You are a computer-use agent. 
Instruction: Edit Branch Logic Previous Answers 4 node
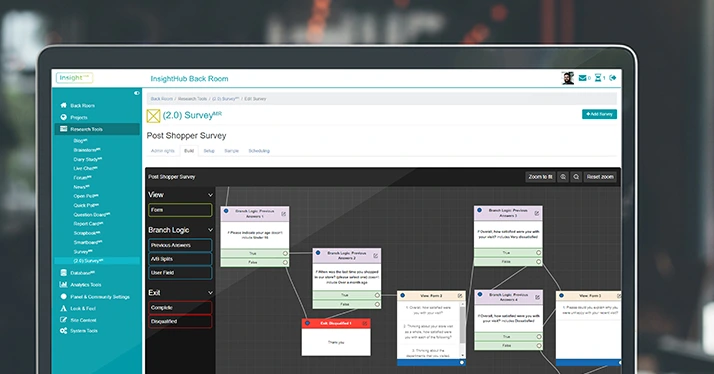click(x=537, y=297)
